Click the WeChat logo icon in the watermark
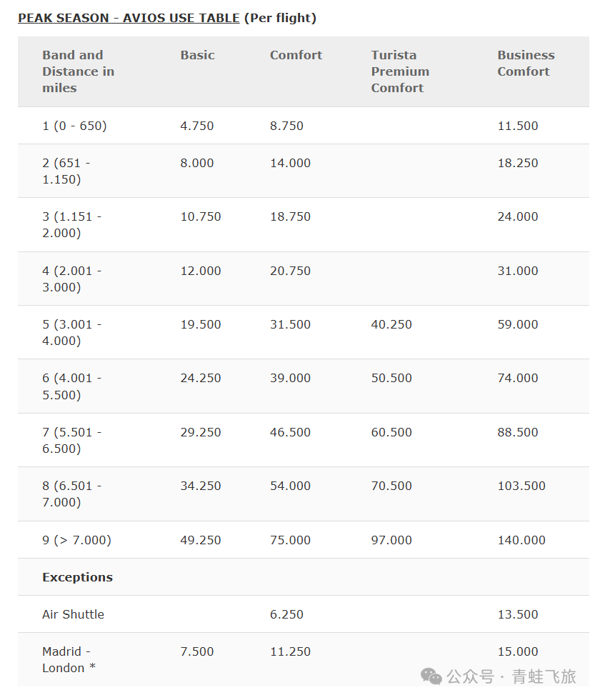Screen dimensions: 595x700 (x=431, y=676)
